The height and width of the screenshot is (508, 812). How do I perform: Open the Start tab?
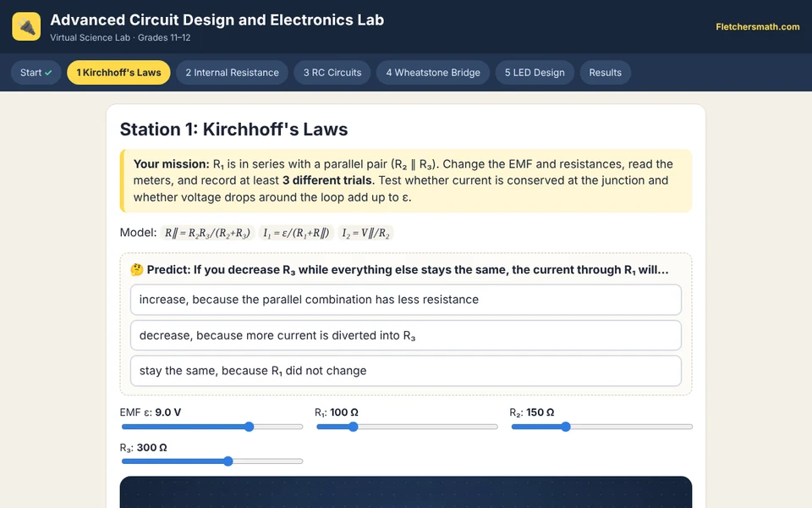point(36,73)
